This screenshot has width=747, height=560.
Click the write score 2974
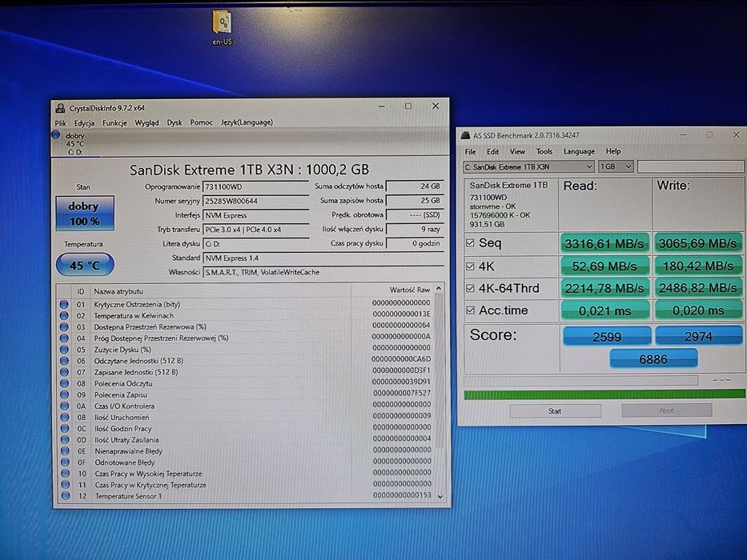click(x=698, y=336)
